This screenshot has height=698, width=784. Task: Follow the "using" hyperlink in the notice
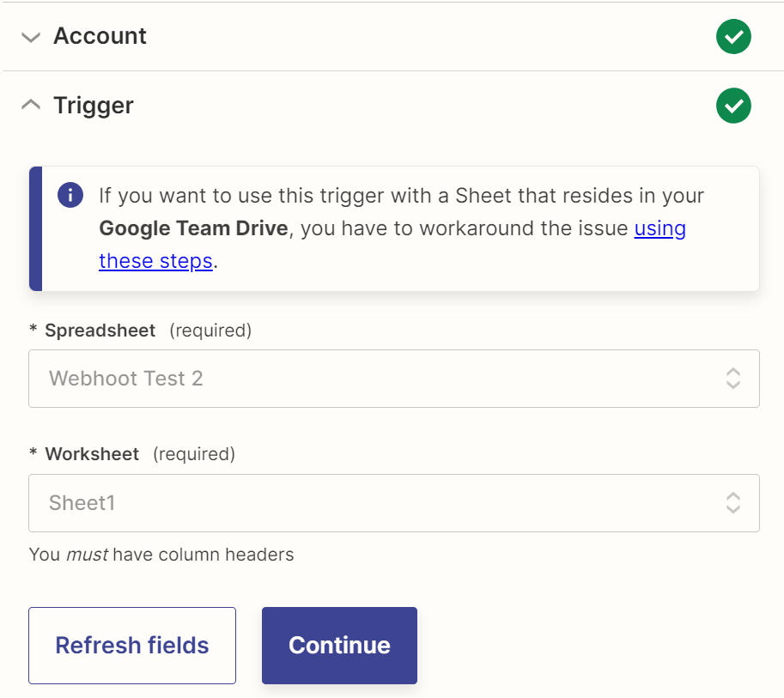(x=659, y=228)
